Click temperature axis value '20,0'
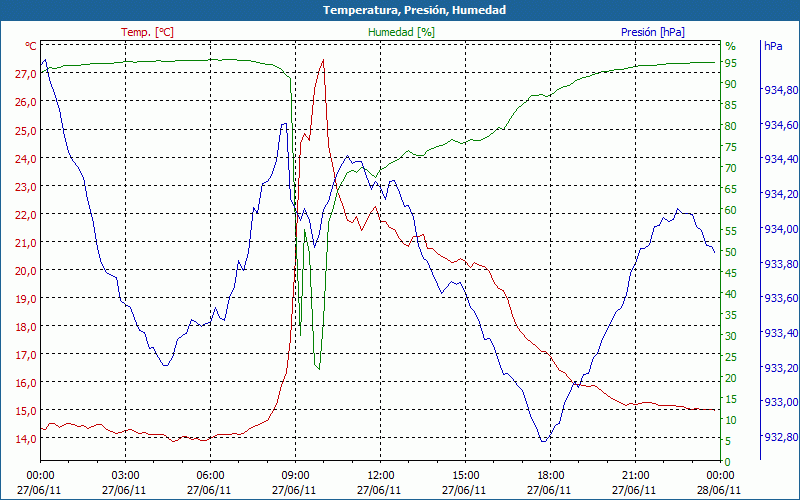Viewport: 800px width, 500px height. coord(26,270)
